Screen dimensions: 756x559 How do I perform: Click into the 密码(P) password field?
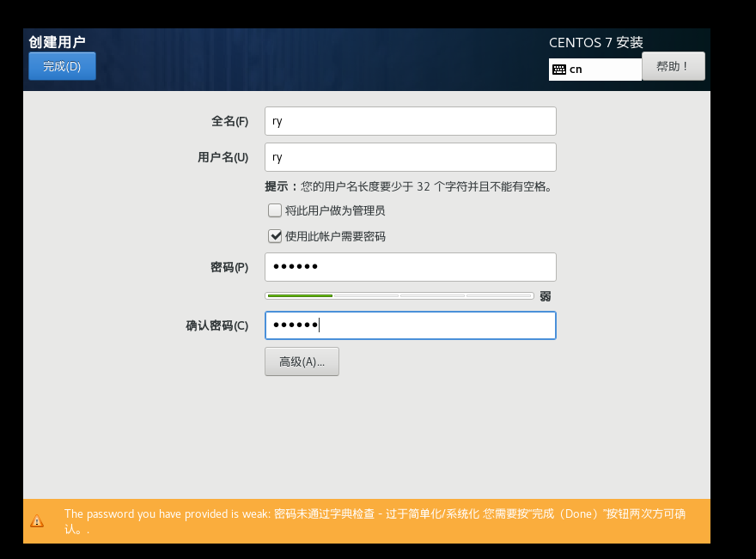coord(411,267)
